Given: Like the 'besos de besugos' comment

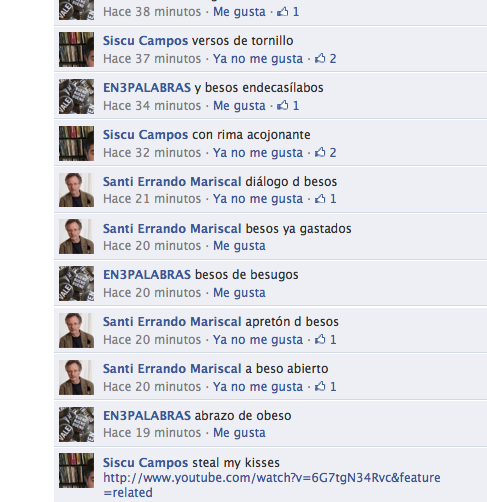Looking at the screenshot, I should pos(239,293).
